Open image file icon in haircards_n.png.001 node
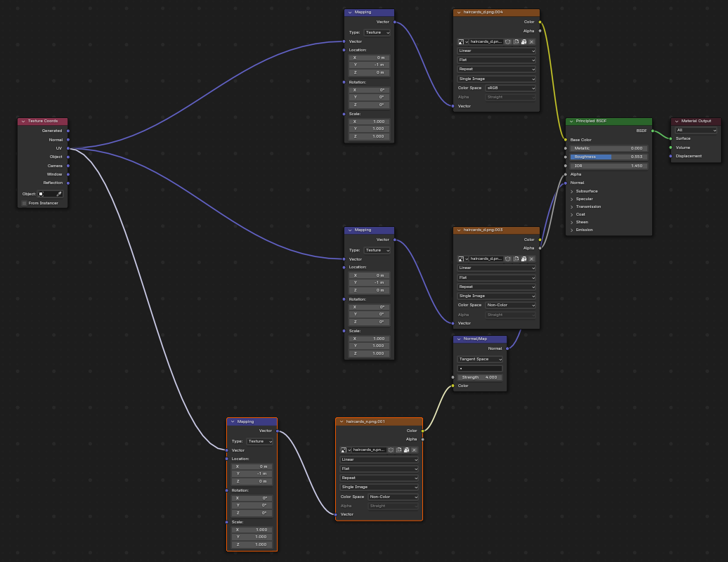Screen dimensions: 728x562 click(406, 450)
